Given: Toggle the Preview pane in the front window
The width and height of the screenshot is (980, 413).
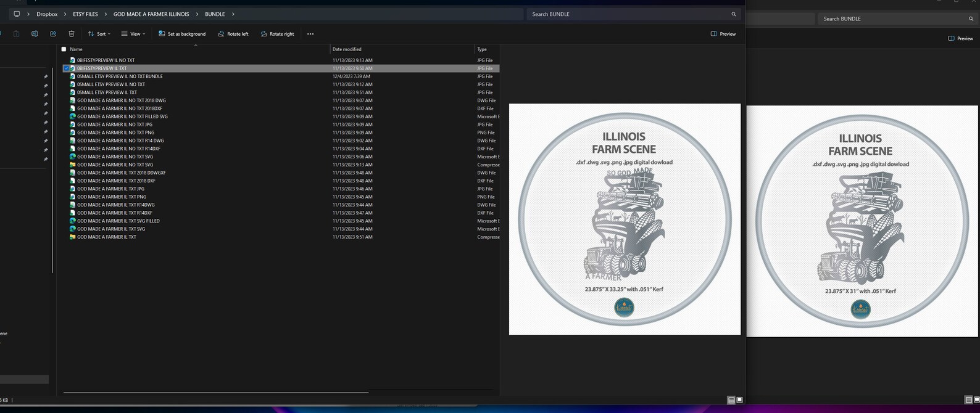Looking at the screenshot, I should pyautogui.click(x=723, y=34).
